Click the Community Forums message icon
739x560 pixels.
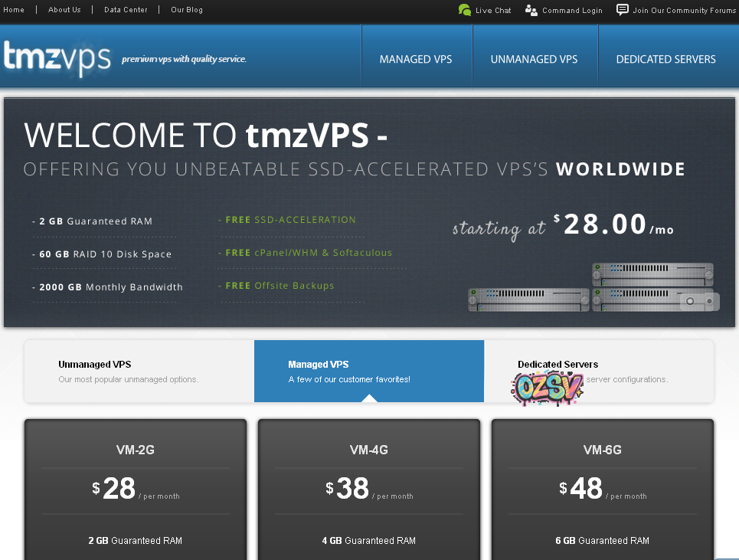click(x=622, y=10)
